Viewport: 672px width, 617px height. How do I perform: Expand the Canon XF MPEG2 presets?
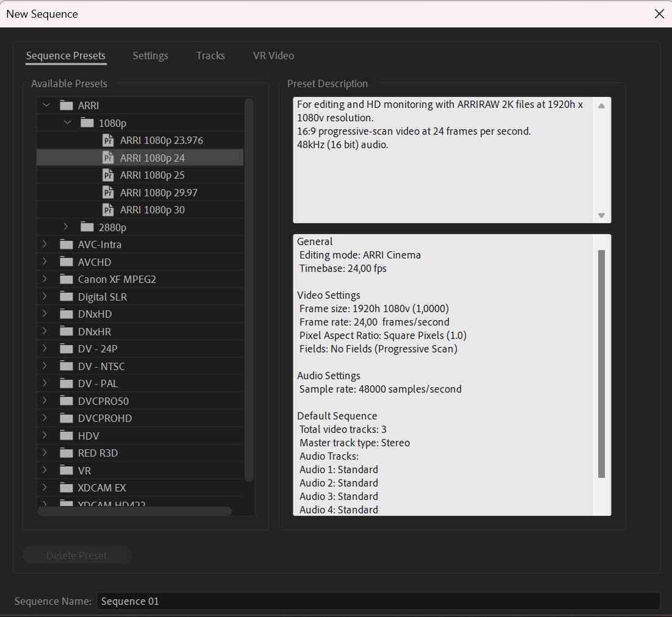click(x=45, y=279)
